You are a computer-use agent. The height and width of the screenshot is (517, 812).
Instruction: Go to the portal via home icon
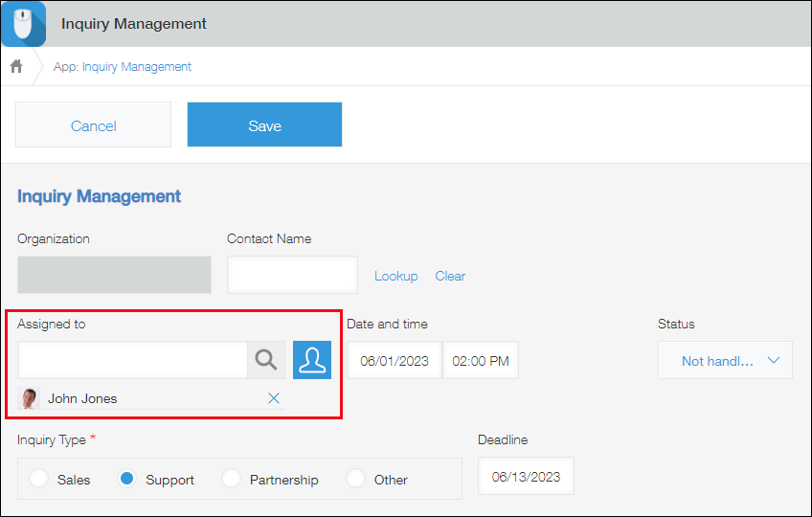[16, 66]
